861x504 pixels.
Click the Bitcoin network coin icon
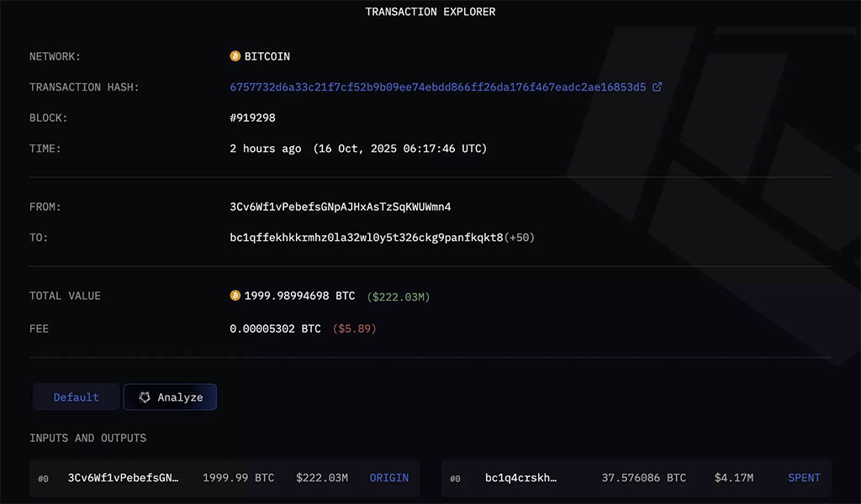235,56
